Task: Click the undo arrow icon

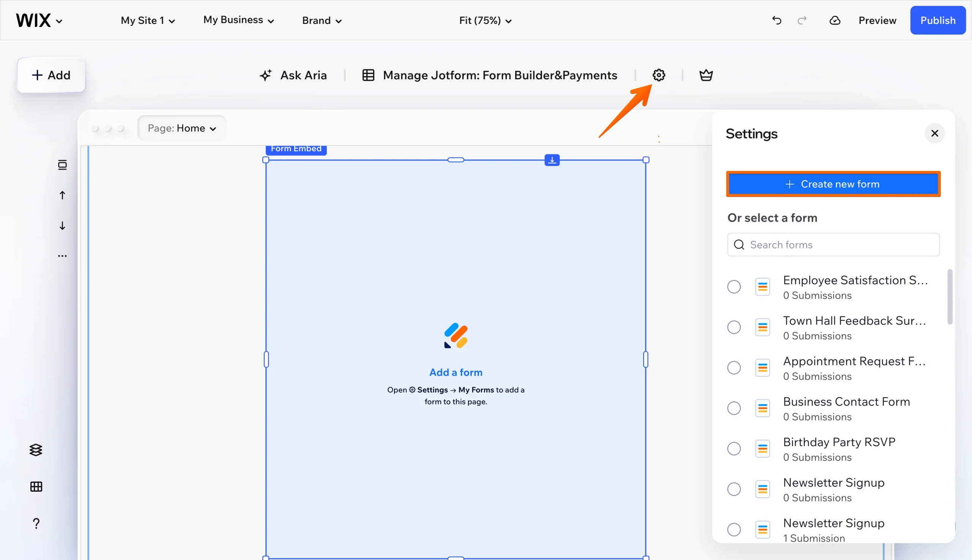Action: tap(776, 20)
